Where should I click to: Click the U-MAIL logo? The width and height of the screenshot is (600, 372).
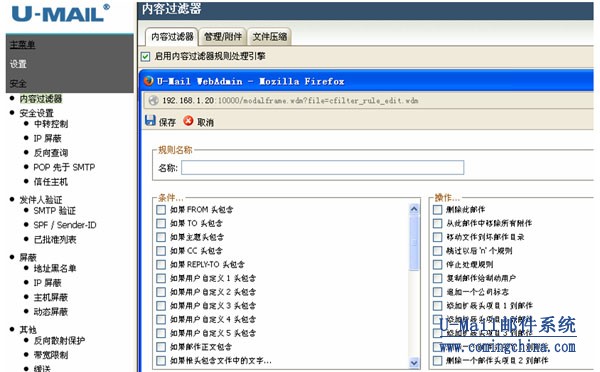[x=60, y=13]
